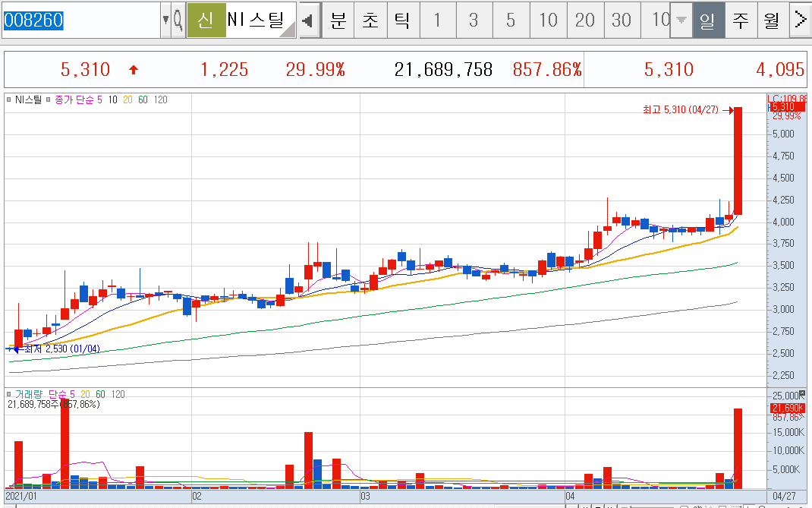The width and height of the screenshot is (812, 508).
Task: Click the 857.86% volume ratio in info bar
Action: (x=547, y=69)
